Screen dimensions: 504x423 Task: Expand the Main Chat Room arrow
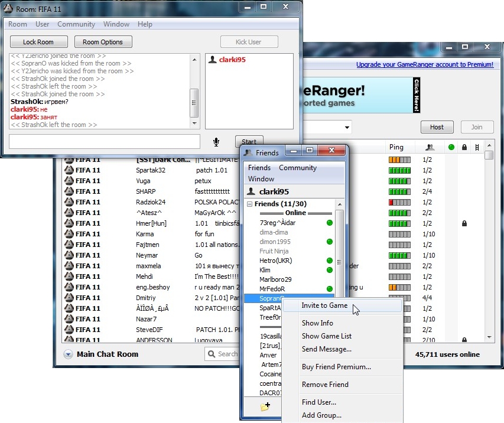pyautogui.click(x=68, y=354)
